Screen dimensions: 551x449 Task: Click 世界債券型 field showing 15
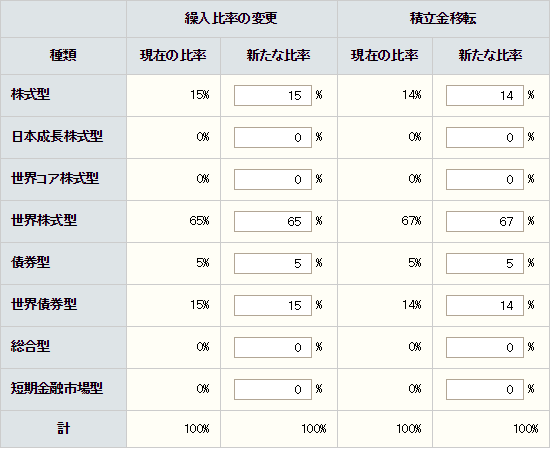(273, 305)
